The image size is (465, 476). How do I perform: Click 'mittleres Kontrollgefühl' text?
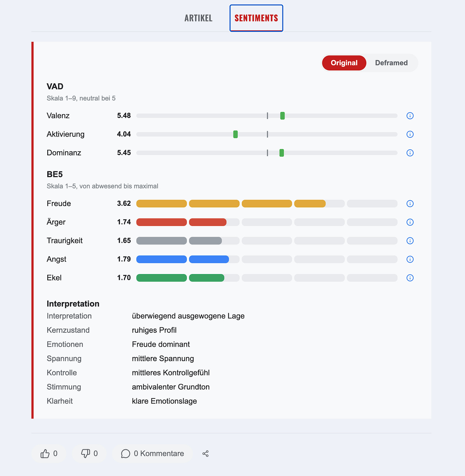(x=171, y=373)
